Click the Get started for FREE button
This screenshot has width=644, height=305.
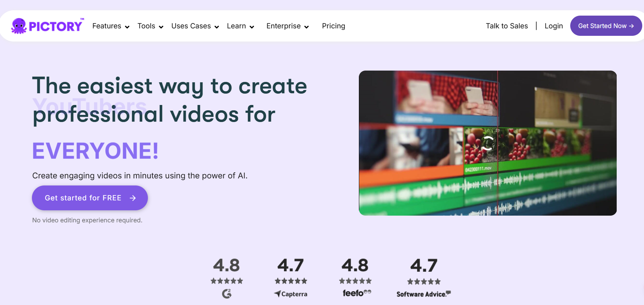click(90, 198)
